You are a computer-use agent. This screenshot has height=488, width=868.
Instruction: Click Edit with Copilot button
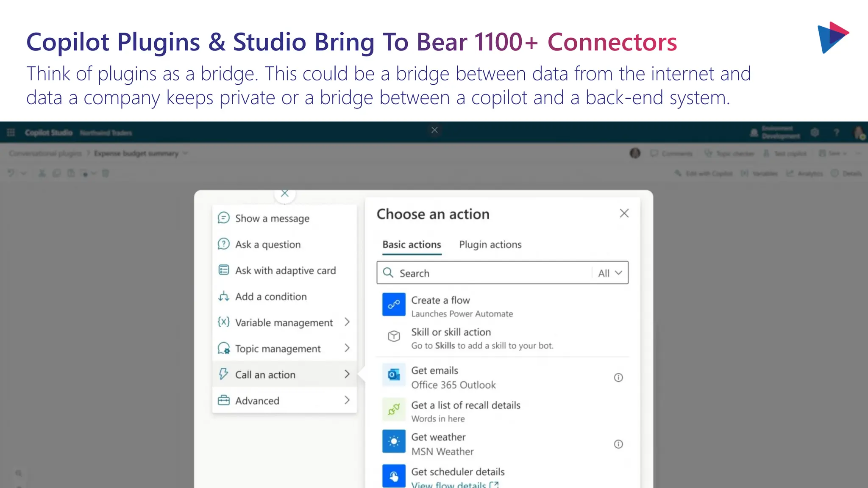(x=704, y=173)
